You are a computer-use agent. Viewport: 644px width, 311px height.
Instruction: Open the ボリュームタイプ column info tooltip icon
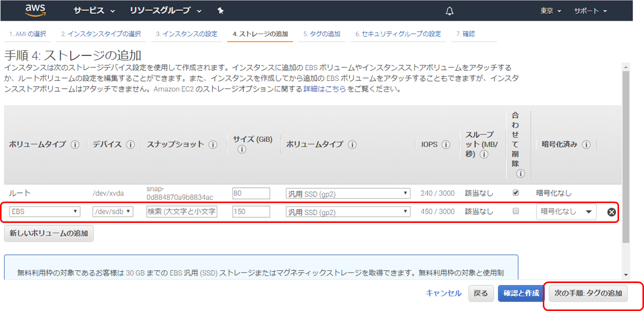[352, 144]
